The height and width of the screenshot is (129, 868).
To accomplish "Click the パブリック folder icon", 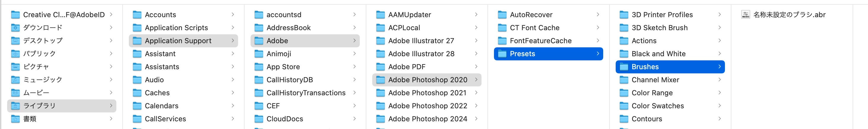I will coord(15,54).
